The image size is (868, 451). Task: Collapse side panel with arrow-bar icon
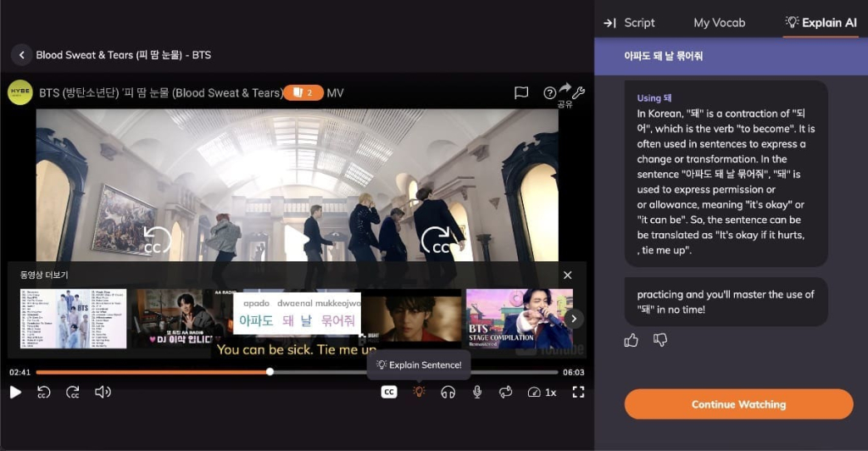[609, 23]
